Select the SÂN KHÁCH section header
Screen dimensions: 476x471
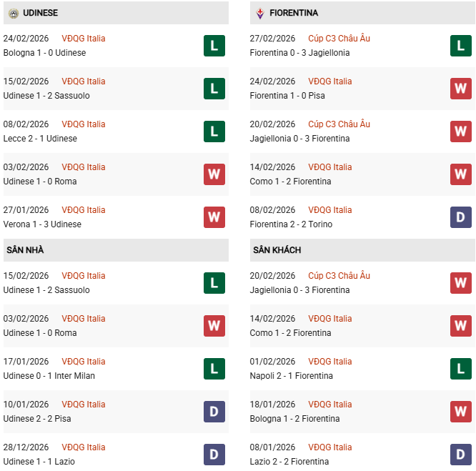(277, 250)
